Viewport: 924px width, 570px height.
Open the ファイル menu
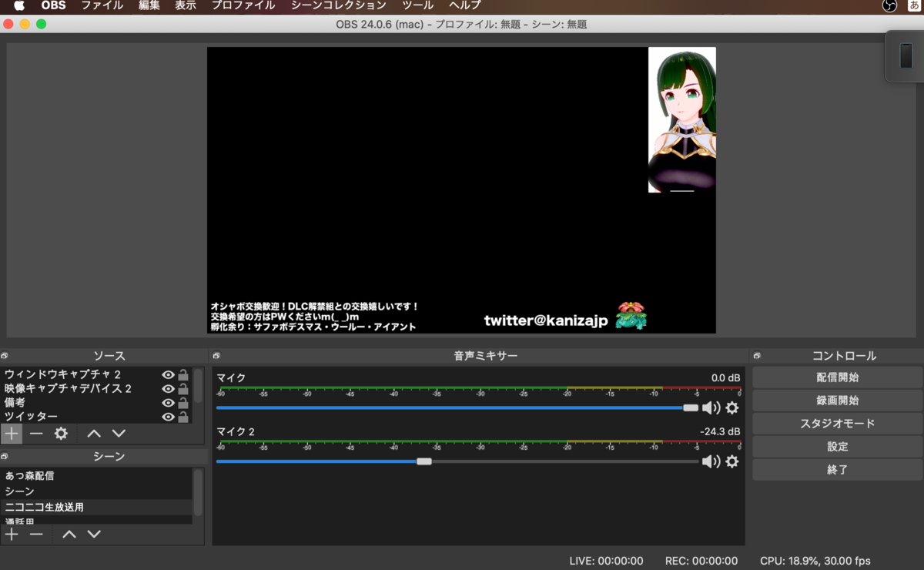pyautogui.click(x=102, y=5)
